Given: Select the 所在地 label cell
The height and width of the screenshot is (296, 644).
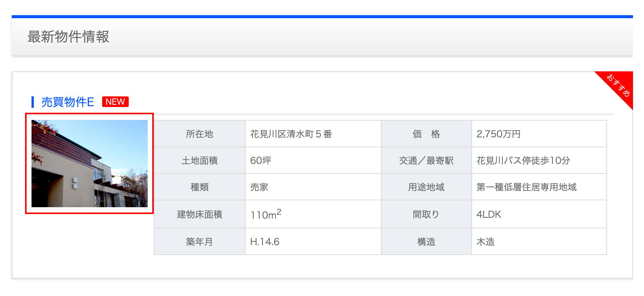Looking at the screenshot, I should point(200,134).
